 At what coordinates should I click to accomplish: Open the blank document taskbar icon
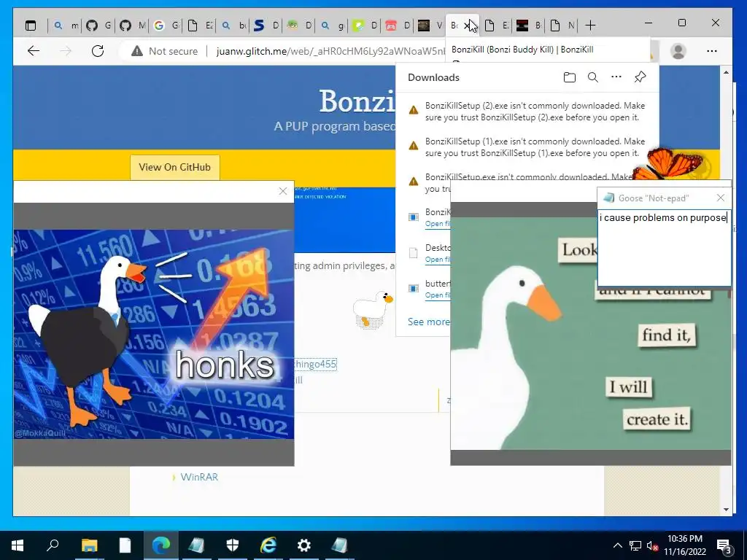point(125,545)
